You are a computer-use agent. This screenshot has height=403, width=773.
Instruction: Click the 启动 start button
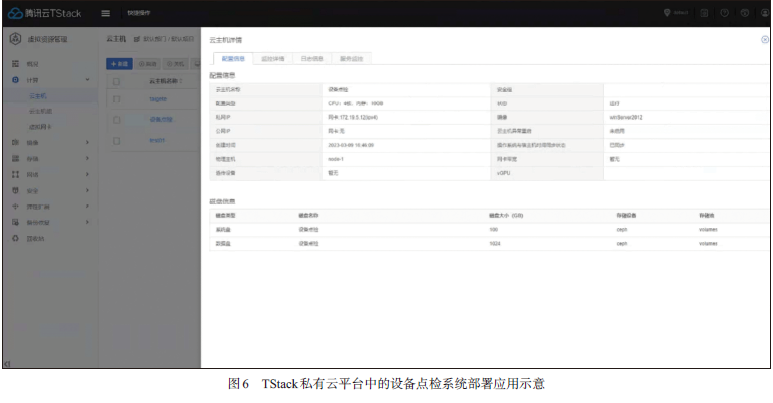(147, 64)
